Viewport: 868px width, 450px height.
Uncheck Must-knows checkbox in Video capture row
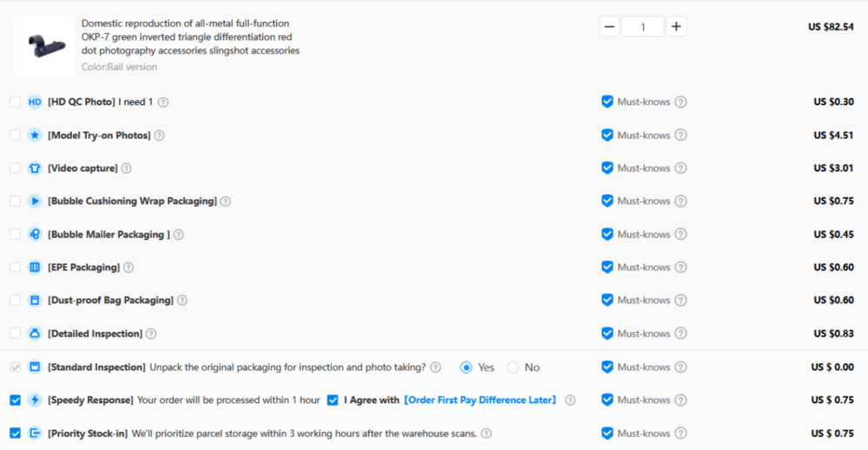click(608, 168)
